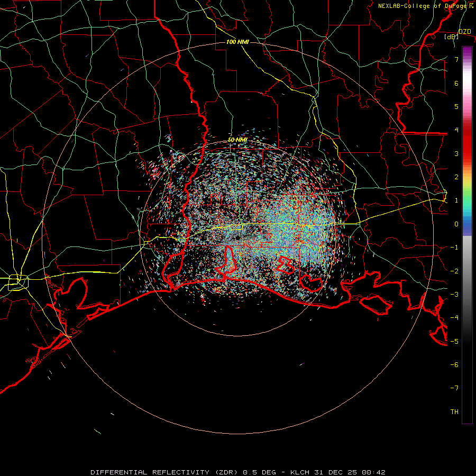
Task: Click the bottom caption ending with KLCH 31 DEC 25 00:42
Action: point(238,472)
